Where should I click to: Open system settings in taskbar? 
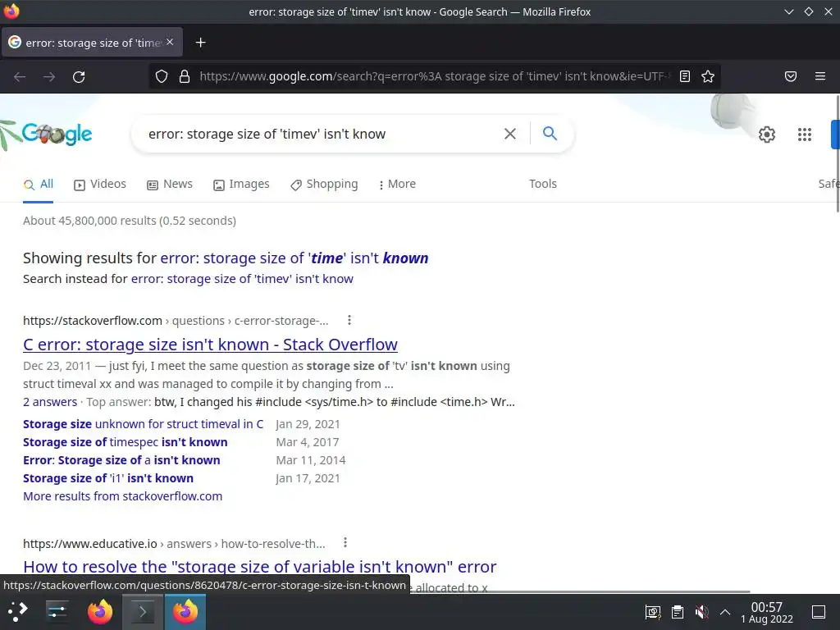click(57, 611)
